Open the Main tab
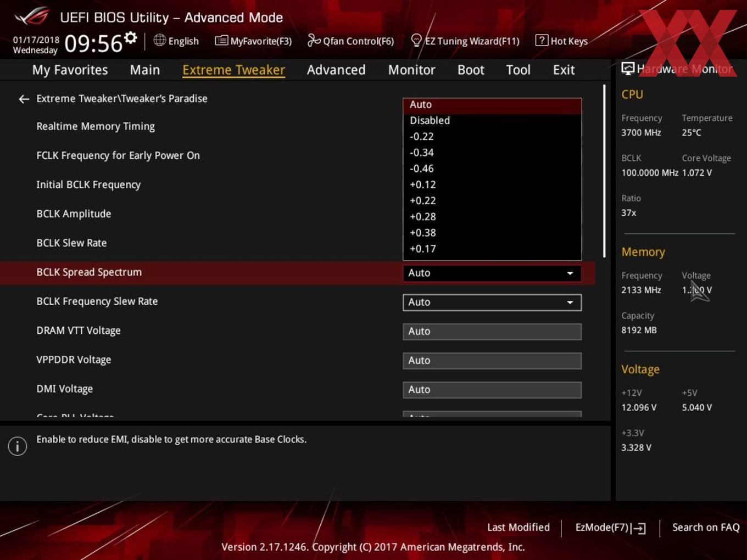 click(145, 70)
